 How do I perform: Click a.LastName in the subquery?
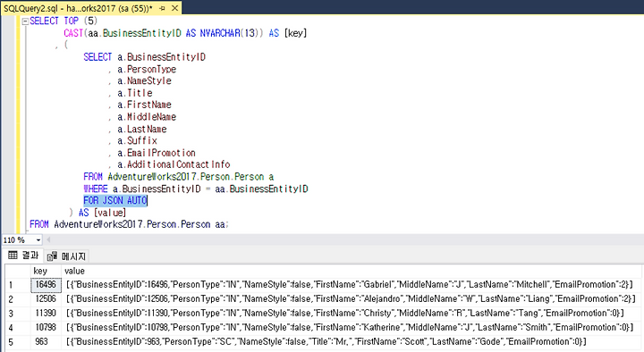pyautogui.click(x=141, y=130)
